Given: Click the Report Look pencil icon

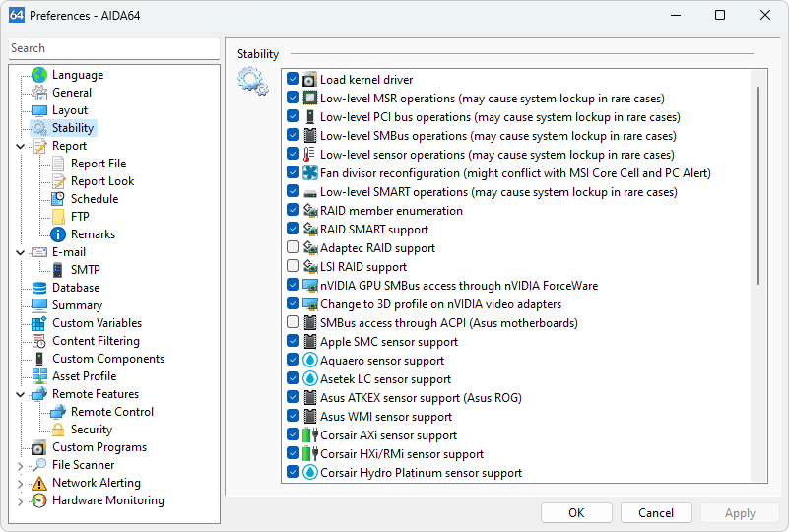Looking at the screenshot, I should [x=58, y=181].
